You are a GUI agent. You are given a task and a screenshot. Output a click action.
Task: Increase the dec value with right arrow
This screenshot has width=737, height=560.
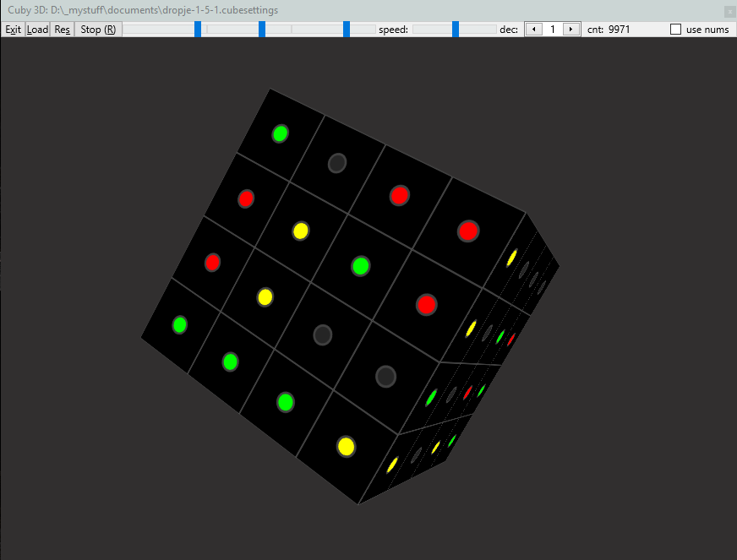pos(570,29)
